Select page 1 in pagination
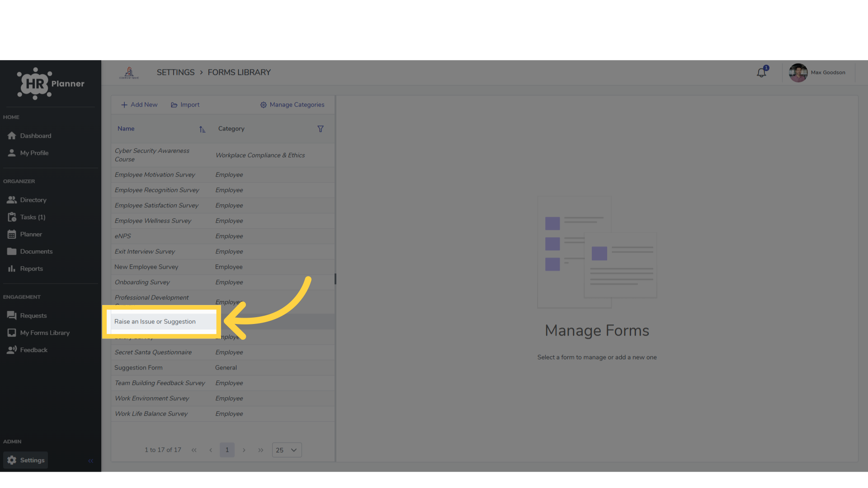Screen dimensions: 868x488 227,450
